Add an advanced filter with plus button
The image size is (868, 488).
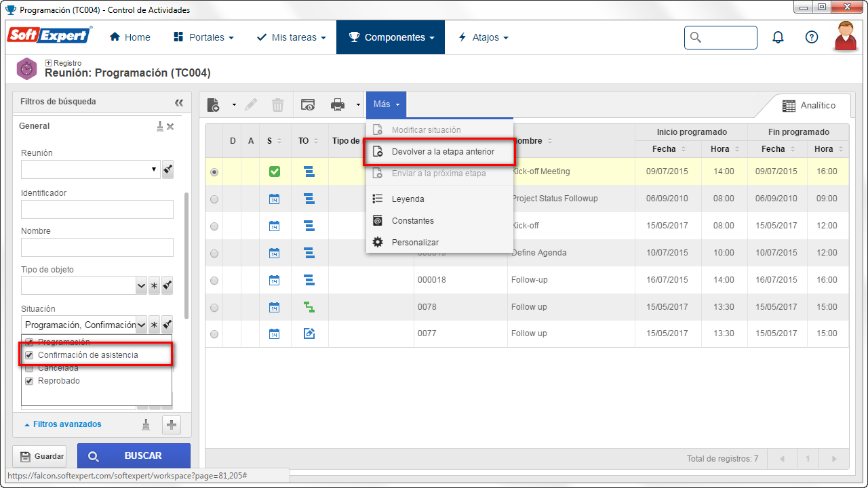coord(172,425)
